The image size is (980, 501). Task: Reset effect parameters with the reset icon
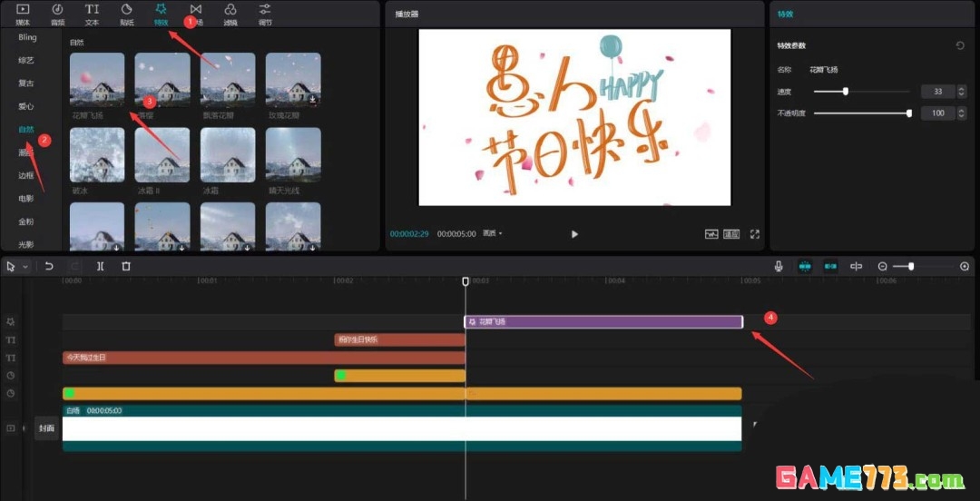coord(960,45)
